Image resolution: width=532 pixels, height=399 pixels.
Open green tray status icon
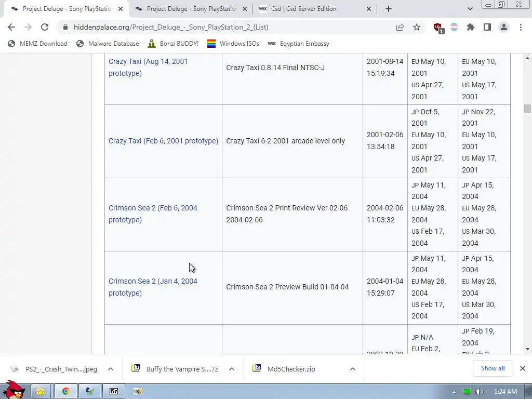(467, 392)
